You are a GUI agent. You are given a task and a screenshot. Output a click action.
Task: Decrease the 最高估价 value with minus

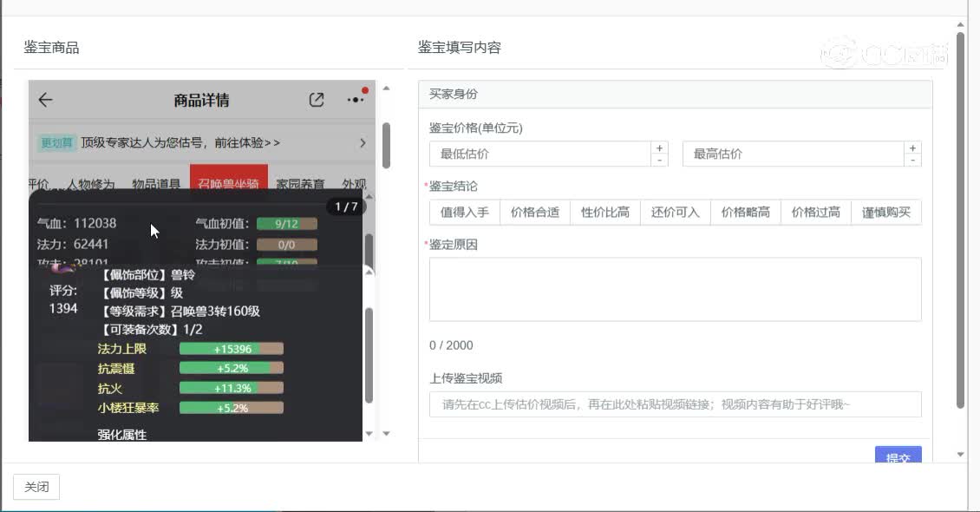click(x=912, y=160)
